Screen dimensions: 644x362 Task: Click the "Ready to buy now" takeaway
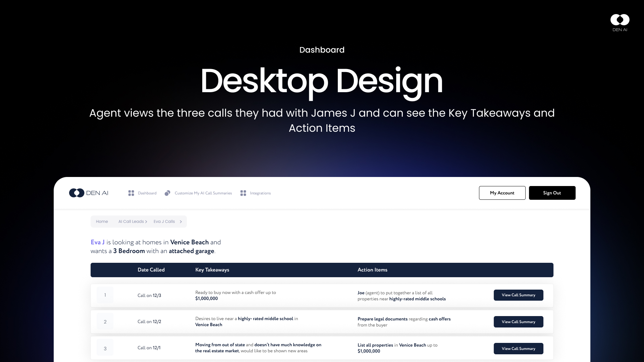point(235,295)
